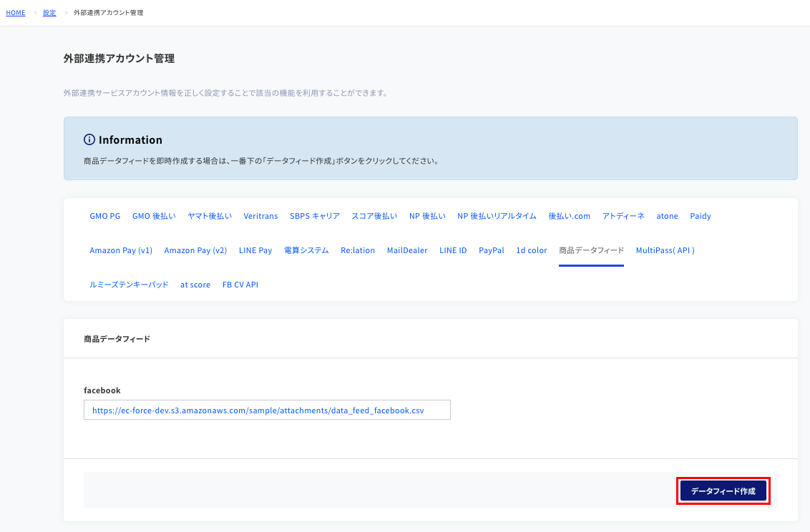Select the 1d color tab

532,250
